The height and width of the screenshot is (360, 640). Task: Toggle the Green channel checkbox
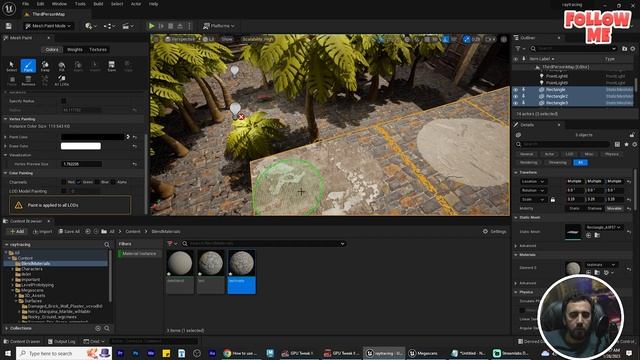(79, 182)
